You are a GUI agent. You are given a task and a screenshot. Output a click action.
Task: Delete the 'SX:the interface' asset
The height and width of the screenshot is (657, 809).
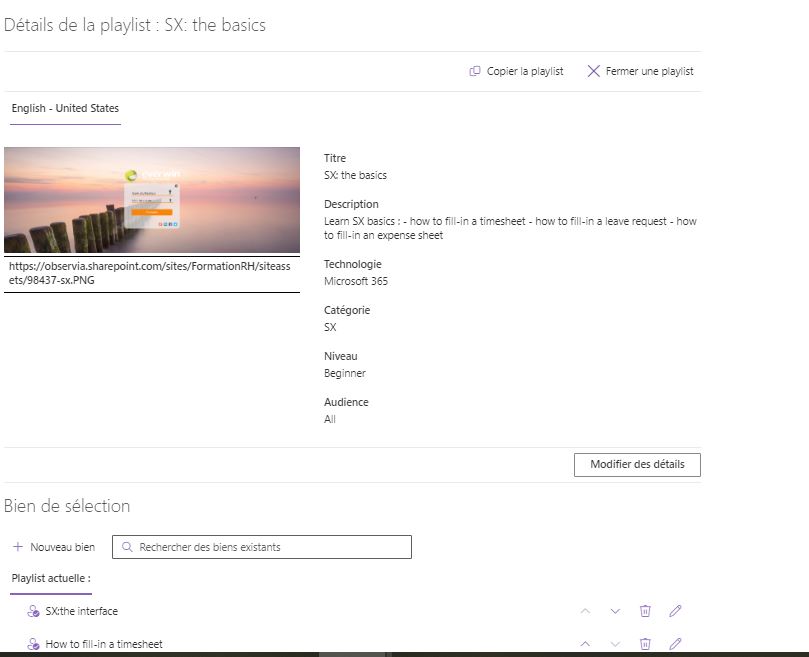(x=645, y=610)
